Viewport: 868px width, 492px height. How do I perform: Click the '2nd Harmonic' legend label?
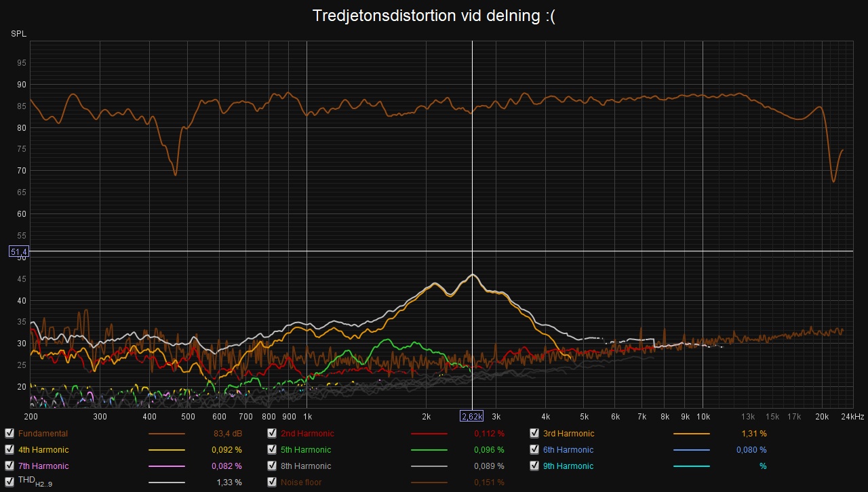tap(307, 434)
